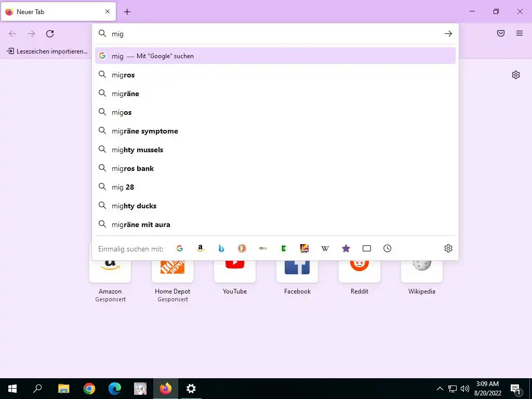Click Lesezeichen importieren bookmark button
532x399 pixels.
point(47,51)
